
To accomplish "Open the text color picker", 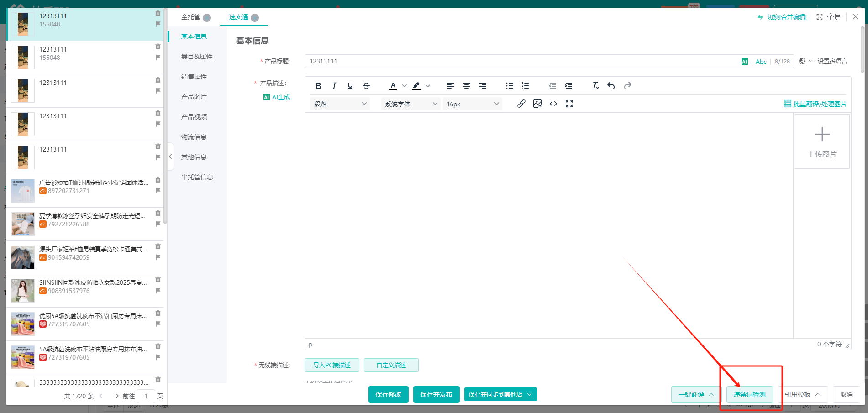I will click(x=393, y=86).
